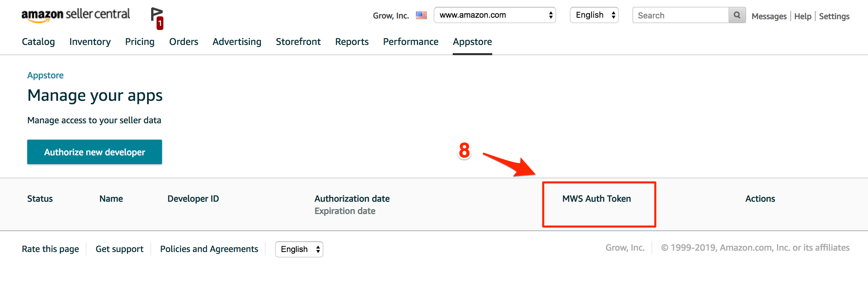Open the Messages link

click(769, 16)
